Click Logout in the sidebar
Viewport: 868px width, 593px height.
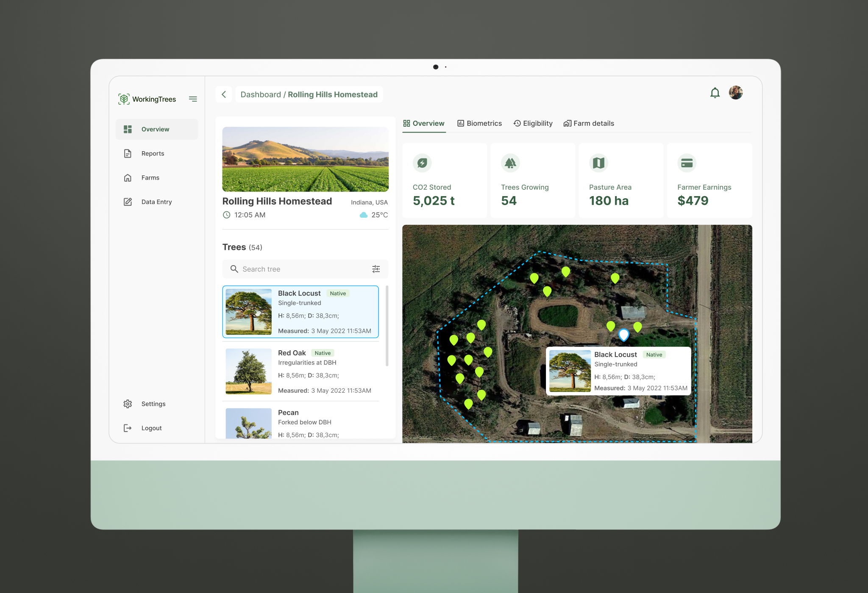151,428
